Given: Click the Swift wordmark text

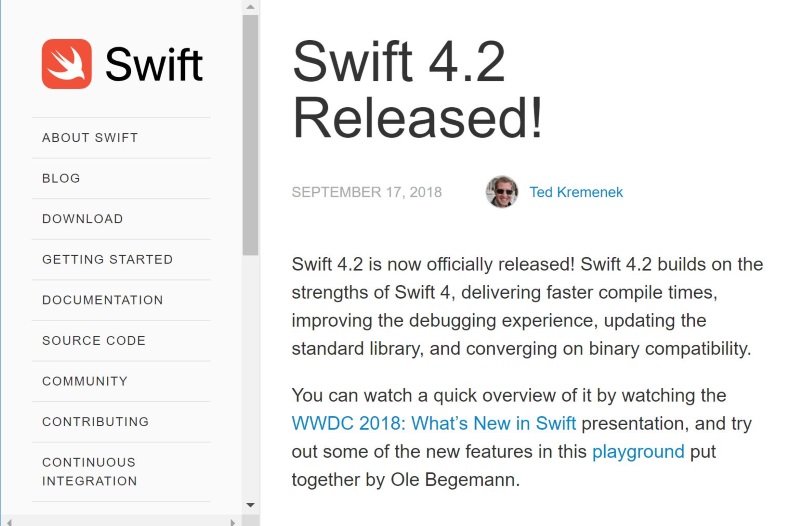Looking at the screenshot, I should coord(154,65).
